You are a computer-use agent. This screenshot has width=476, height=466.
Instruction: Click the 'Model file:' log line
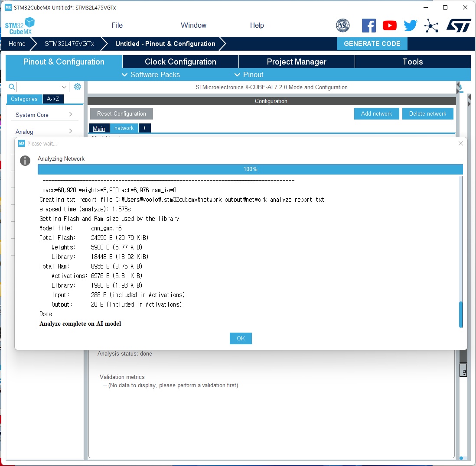coord(81,228)
